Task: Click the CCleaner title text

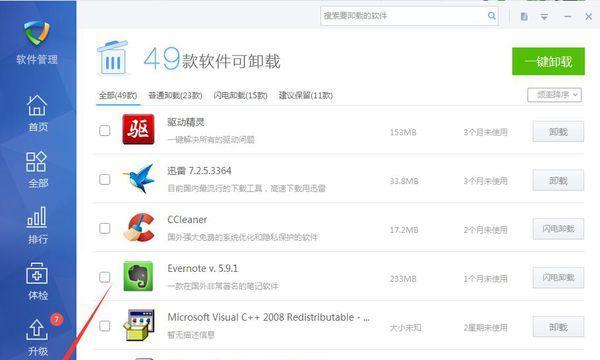Action: point(187,220)
